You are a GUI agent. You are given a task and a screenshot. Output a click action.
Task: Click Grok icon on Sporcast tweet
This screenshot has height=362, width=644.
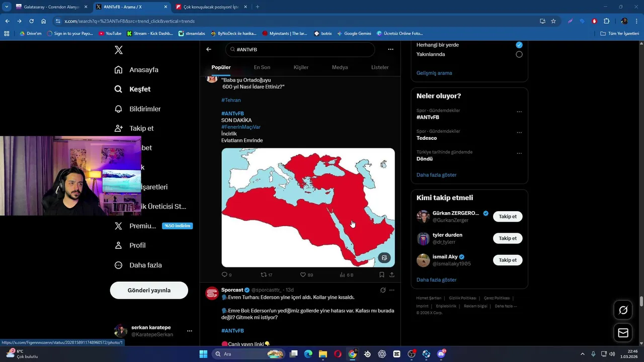(383, 290)
